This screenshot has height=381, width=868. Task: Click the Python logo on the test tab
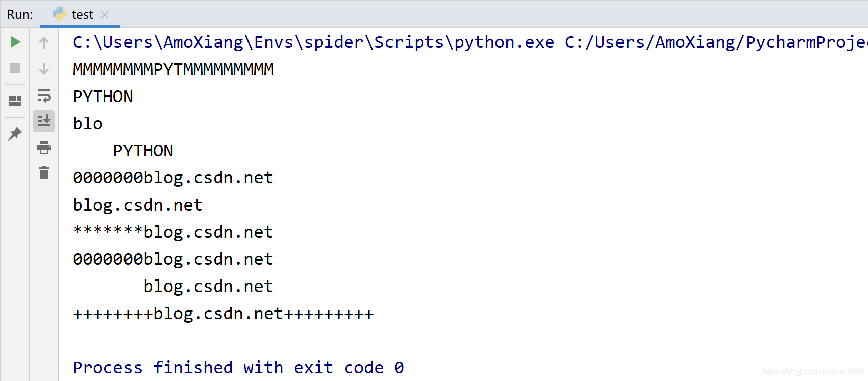pyautogui.click(x=60, y=14)
